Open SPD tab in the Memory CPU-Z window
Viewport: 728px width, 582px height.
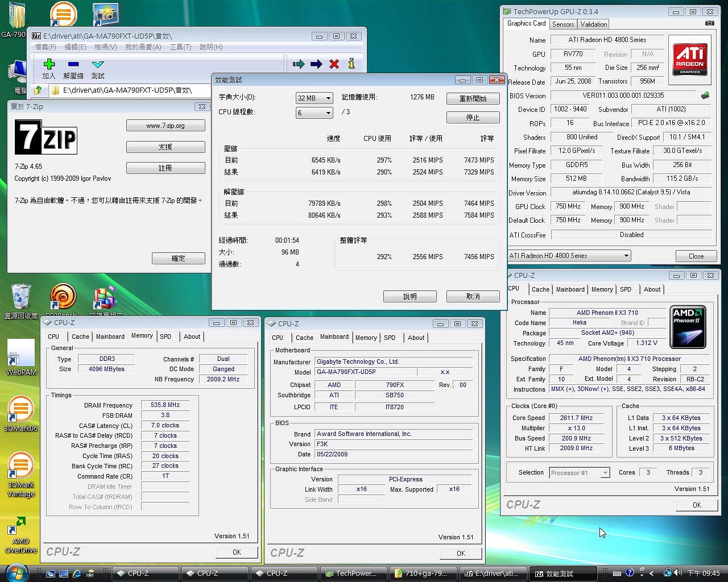pyautogui.click(x=166, y=336)
